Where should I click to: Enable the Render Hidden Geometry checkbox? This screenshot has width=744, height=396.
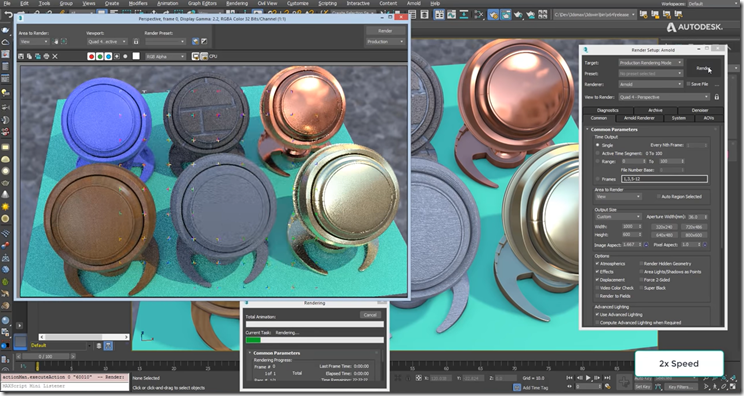click(641, 263)
